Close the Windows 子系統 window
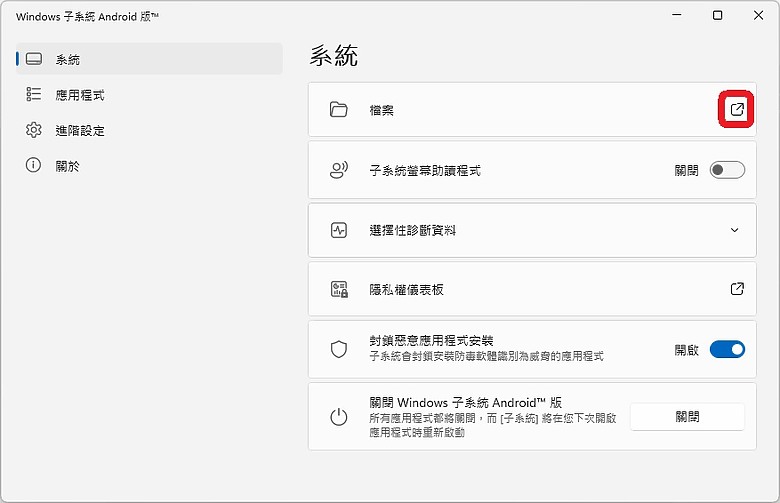The height and width of the screenshot is (503, 780). click(x=758, y=15)
